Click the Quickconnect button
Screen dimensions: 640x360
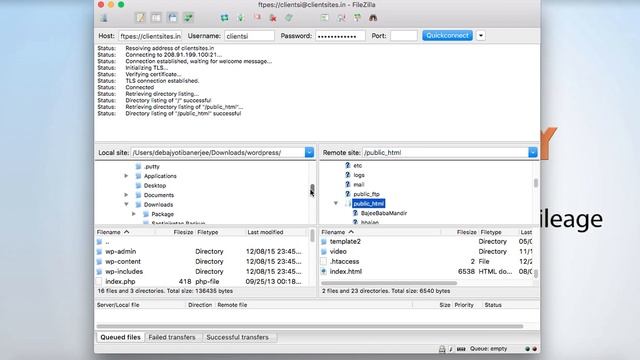[447, 36]
